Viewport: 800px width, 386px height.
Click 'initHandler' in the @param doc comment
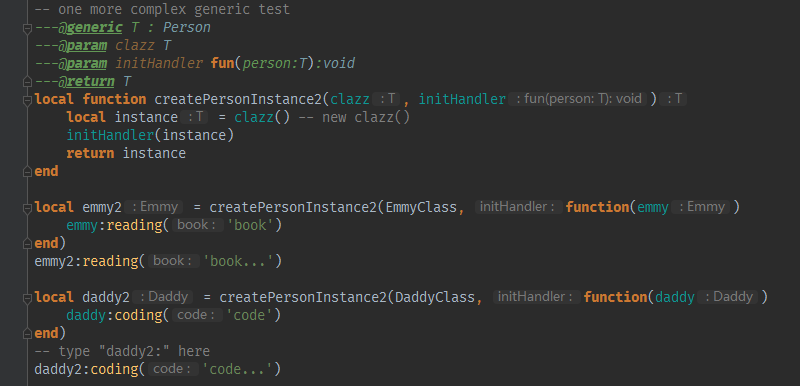pos(159,63)
